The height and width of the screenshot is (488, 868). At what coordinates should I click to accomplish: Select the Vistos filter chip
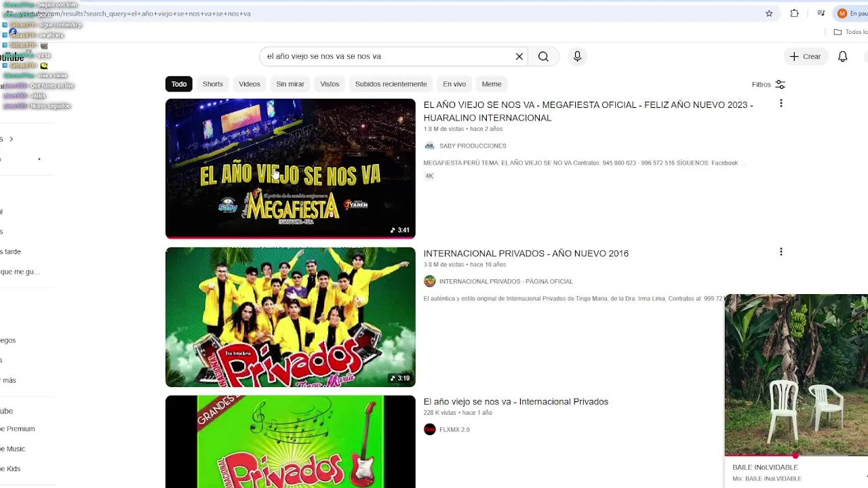tap(330, 84)
